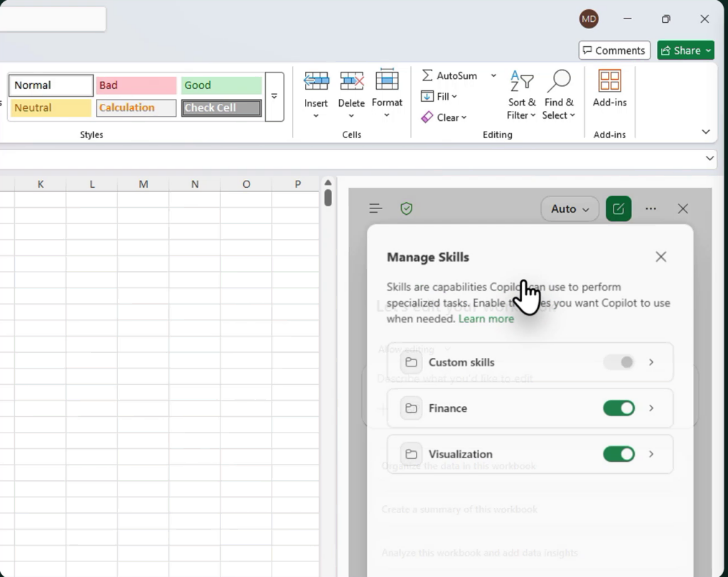Select column K header

tap(41, 184)
